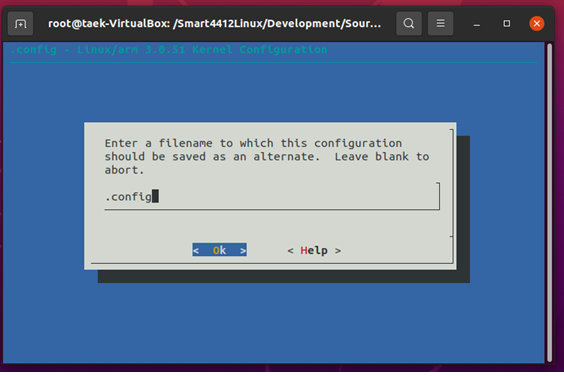
Task: Click the 'Enter a filename' prompt text
Action: pyautogui.click(x=267, y=157)
